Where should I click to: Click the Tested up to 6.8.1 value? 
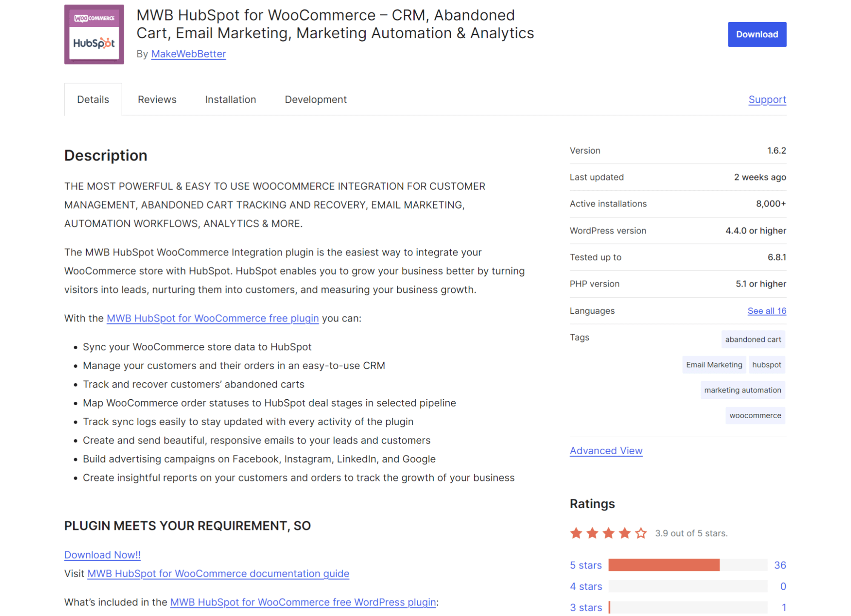tap(777, 257)
